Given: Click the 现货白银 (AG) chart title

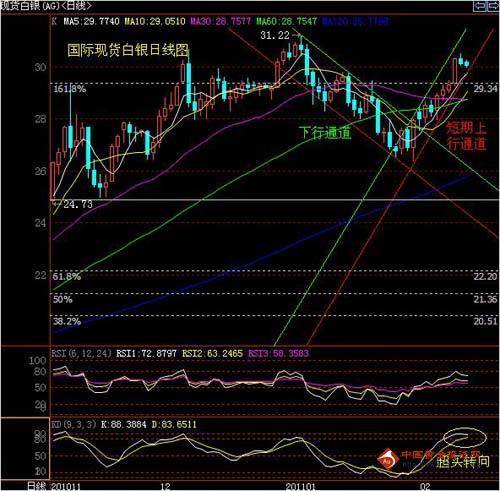Looking at the screenshot, I should pyautogui.click(x=46, y=6).
